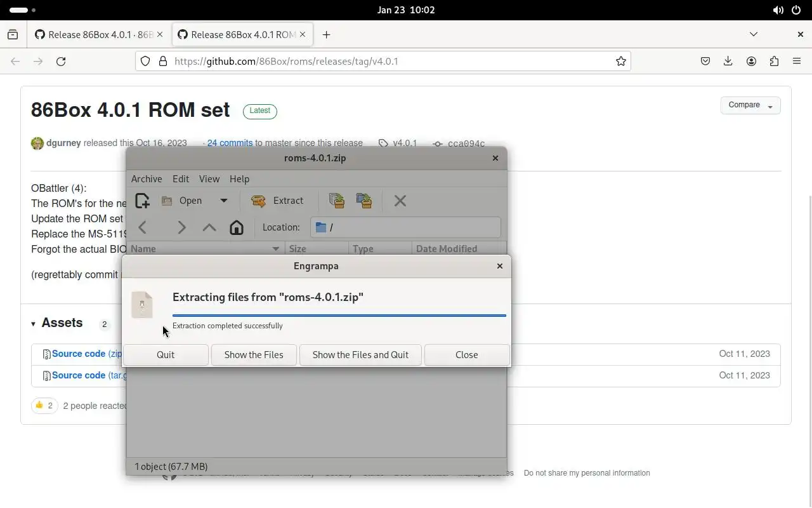Click the Location path field
The height and width of the screenshot is (508, 812).
point(405,227)
